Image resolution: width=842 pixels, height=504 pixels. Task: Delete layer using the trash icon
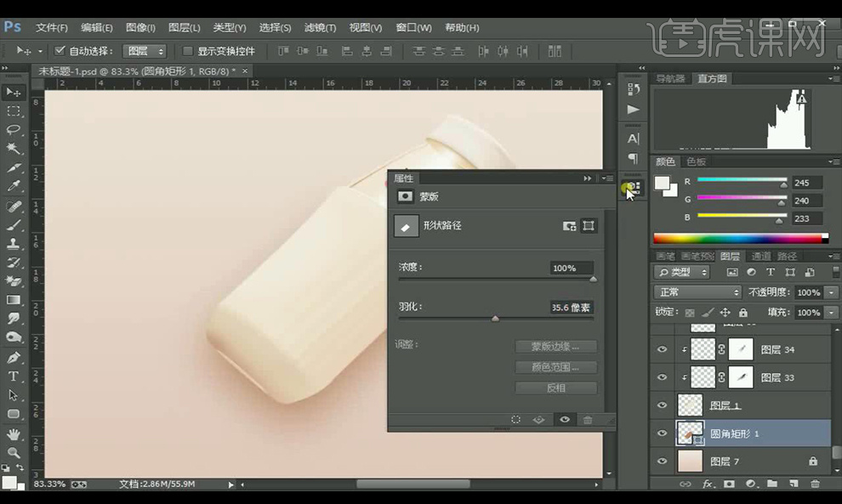click(815, 484)
